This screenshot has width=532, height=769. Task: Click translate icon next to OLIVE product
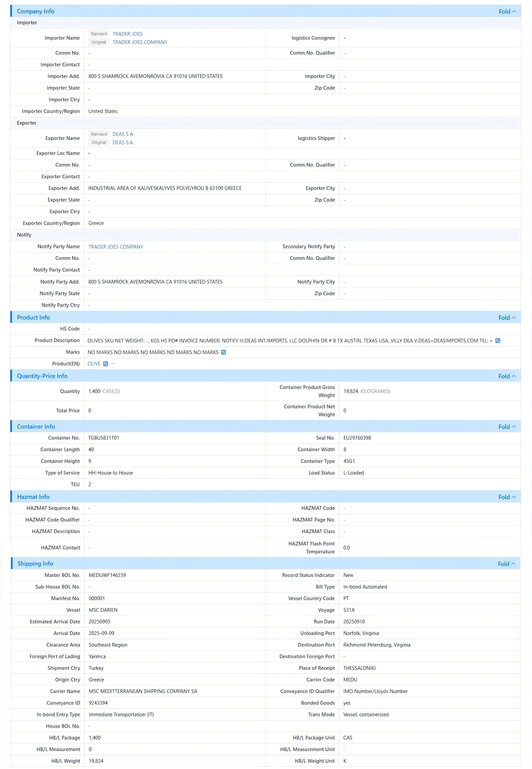(x=106, y=364)
